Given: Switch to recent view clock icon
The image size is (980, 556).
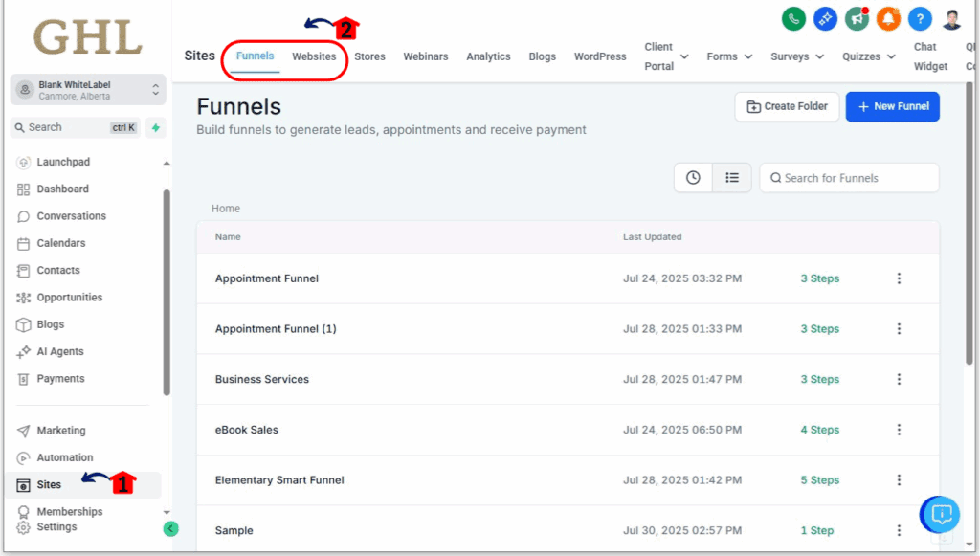Looking at the screenshot, I should pos(693,178).
